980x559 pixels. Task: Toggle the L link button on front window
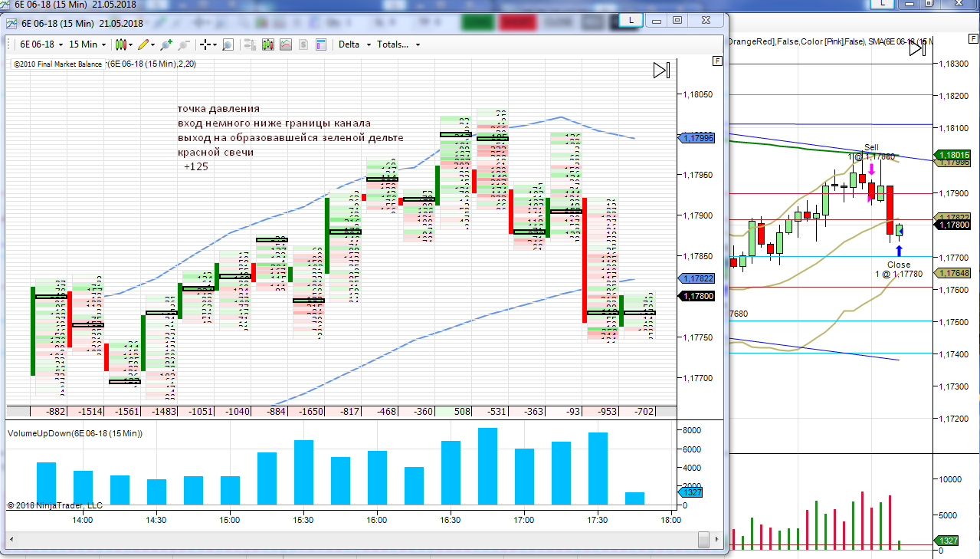pos(631,20)
